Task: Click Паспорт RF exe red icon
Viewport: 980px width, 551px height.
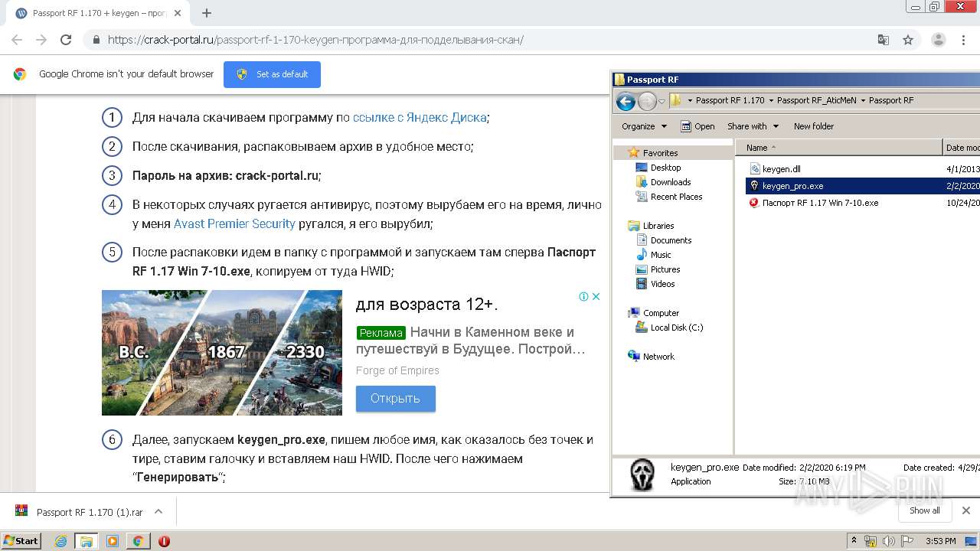Action: pos(754,203)
